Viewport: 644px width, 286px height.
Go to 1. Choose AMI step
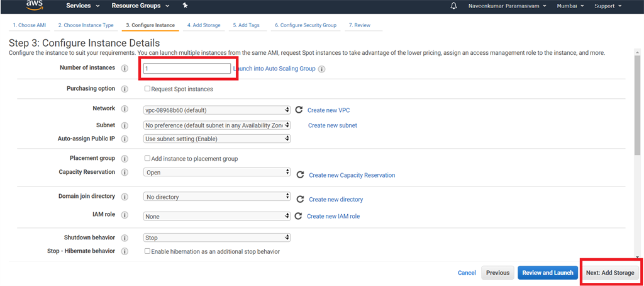[29, 25]
